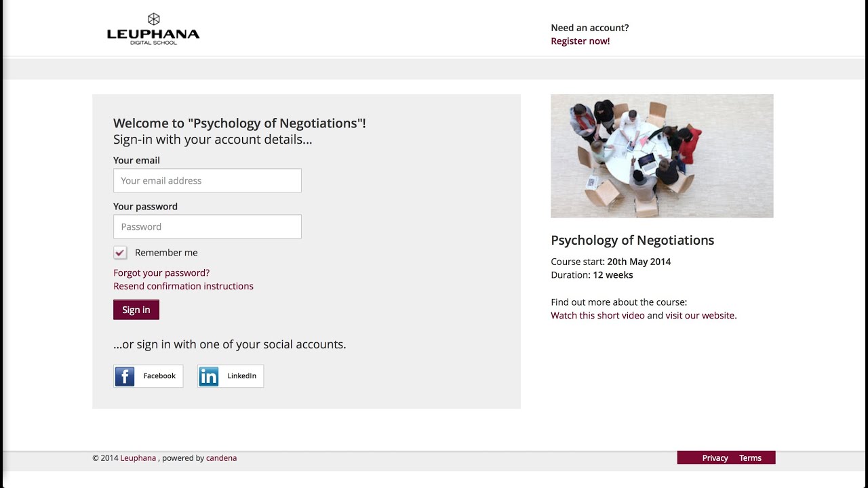Open the course photo of the round table
Screen dimensions: 868x488
pyautogui.click(x=662, y=156)
